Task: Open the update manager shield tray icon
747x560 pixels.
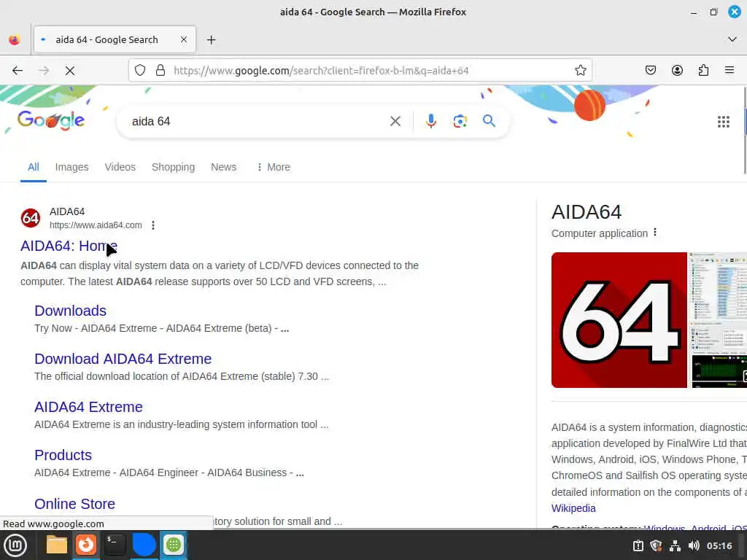Action: coord(656,545)
